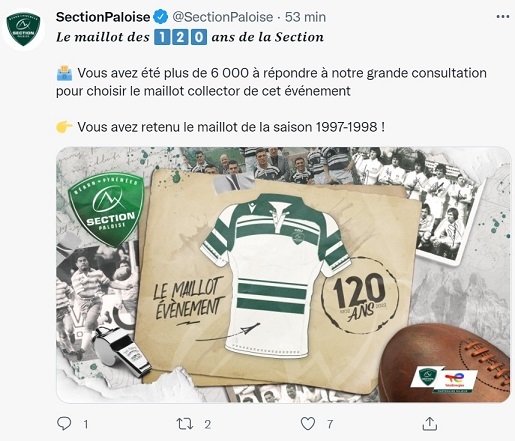The height and width of the screenshot is (441, 515).
Task: Open the three-dot more options menu
Action: pyautogui.click(x=503, y=17)
